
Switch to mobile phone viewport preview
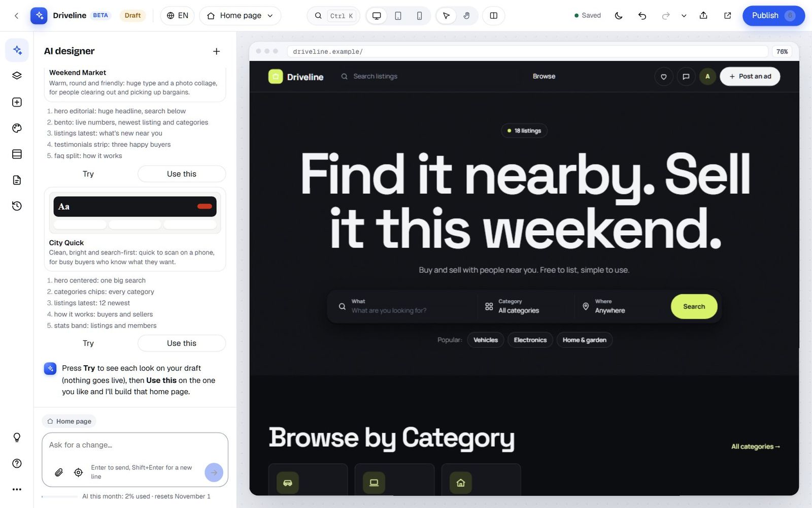(x=419, y=16)
